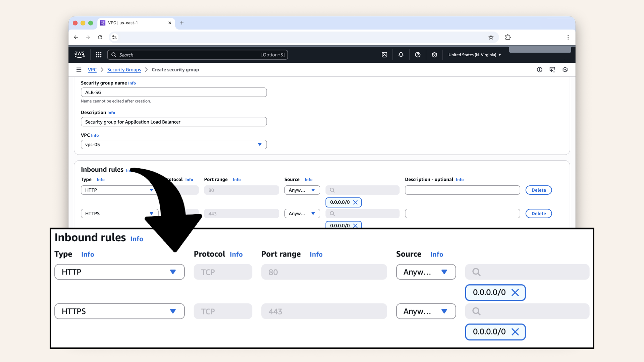Viewport: 644px width, 362px height.
Task: Open the info panel icon near top right
Action: 540,69
